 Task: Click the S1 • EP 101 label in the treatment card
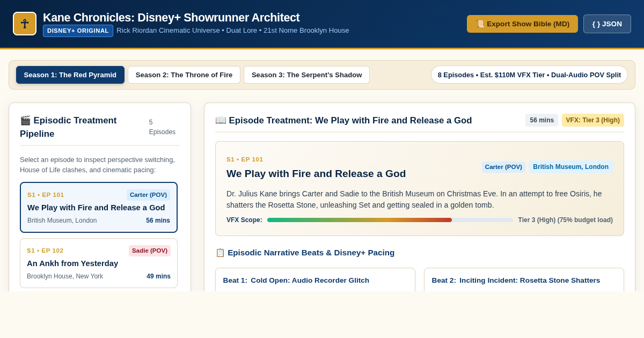tap(245, 159)
